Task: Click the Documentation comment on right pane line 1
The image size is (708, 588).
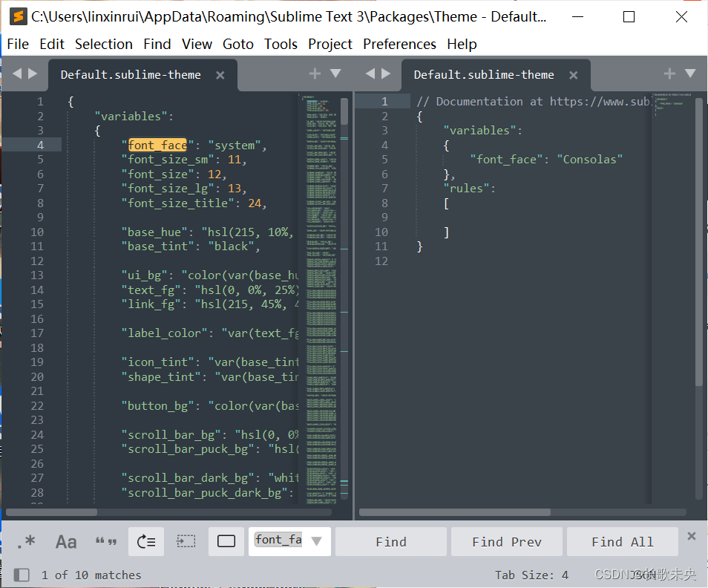Action: pos(533,102)
